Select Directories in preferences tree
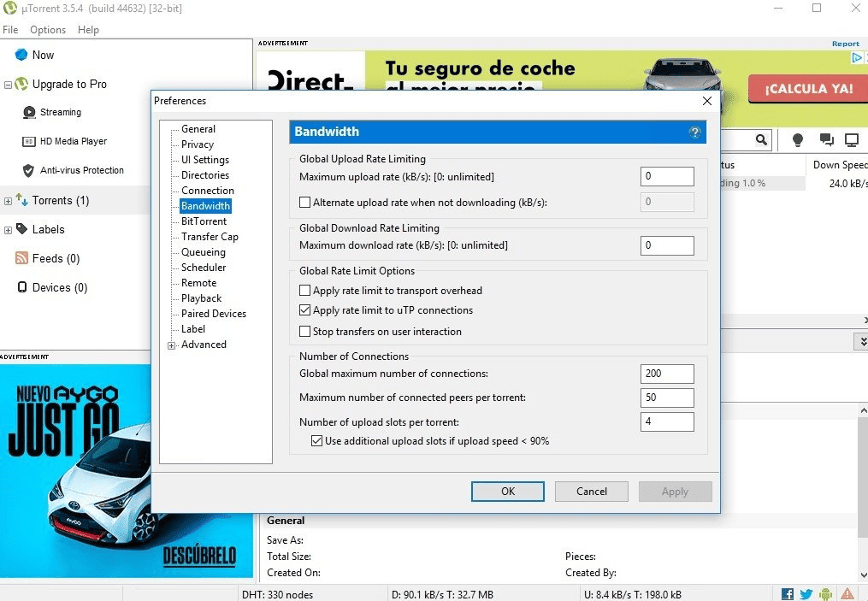 pyautogui.click(x=205, y=175)
